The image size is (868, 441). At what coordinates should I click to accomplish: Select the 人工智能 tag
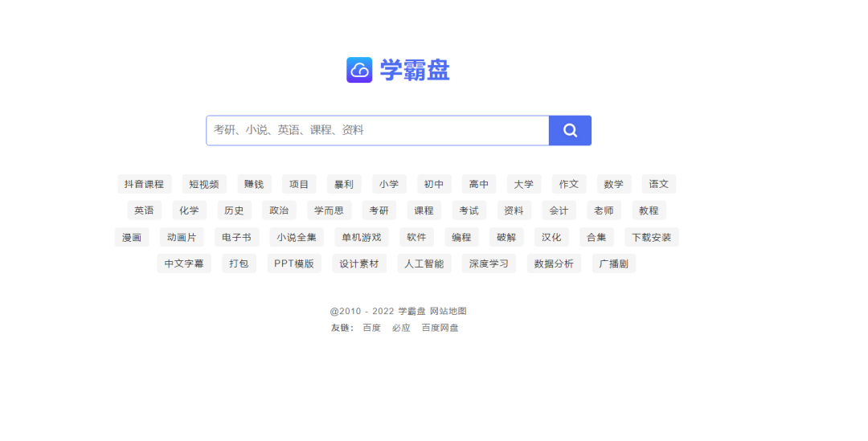pos(424,264)
